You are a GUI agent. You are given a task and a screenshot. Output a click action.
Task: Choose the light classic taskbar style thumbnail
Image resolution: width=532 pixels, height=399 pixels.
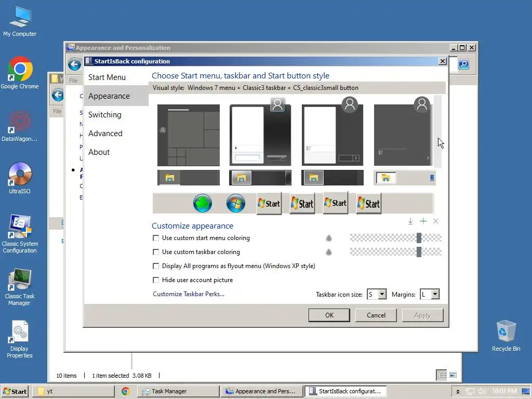pos(404,178)
